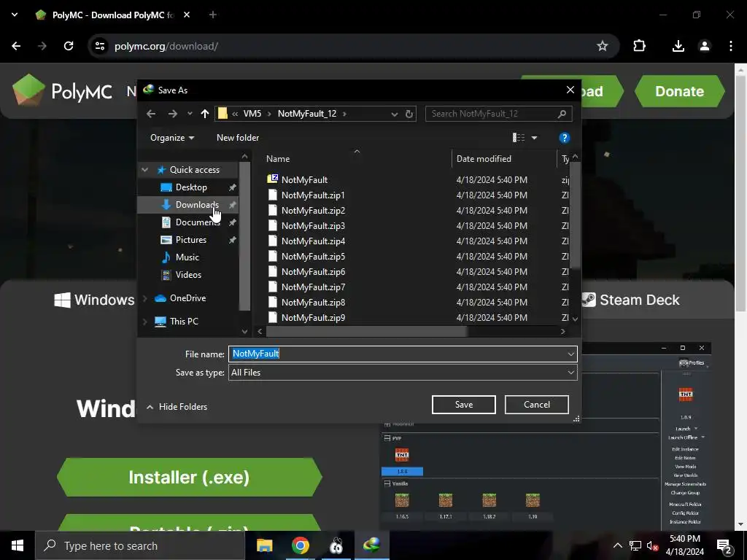Bookmark this page with star icon

pos(602,46)
